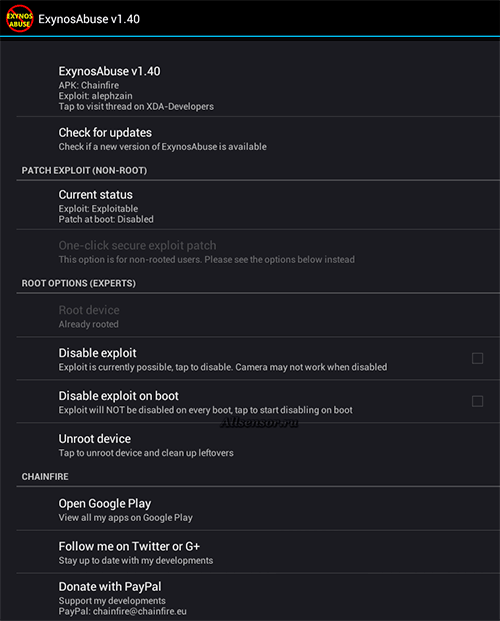Tap One-click secure exploit patch option
Screen dimensions: 500x621
click(x=258, y=251)
